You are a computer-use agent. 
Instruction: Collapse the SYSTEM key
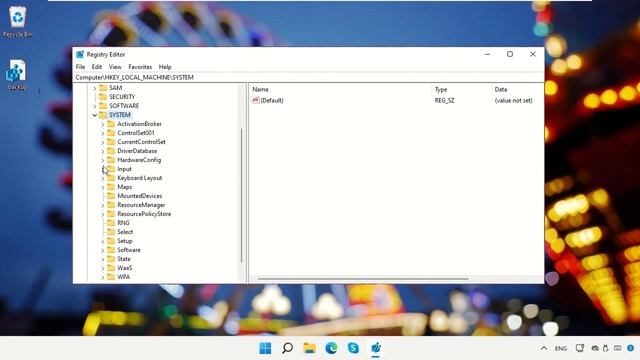pyautogui.click(x=95, y=115)
